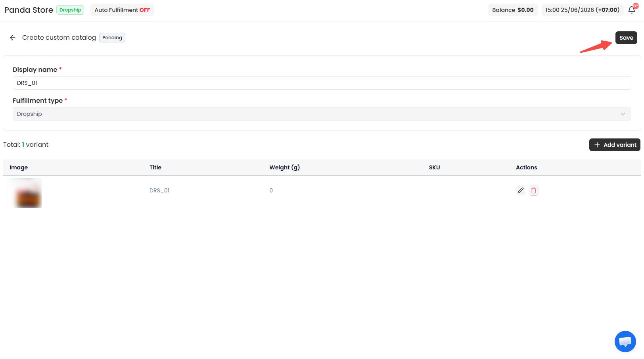Expand the Fulfillment type dropdown
This screenshot has width=644, height=359.
pos(322,114)
